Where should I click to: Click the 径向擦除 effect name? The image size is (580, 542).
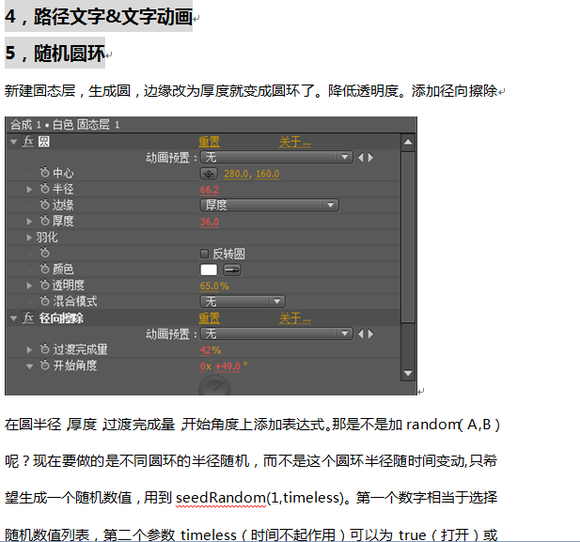click(x=61, y=318)
